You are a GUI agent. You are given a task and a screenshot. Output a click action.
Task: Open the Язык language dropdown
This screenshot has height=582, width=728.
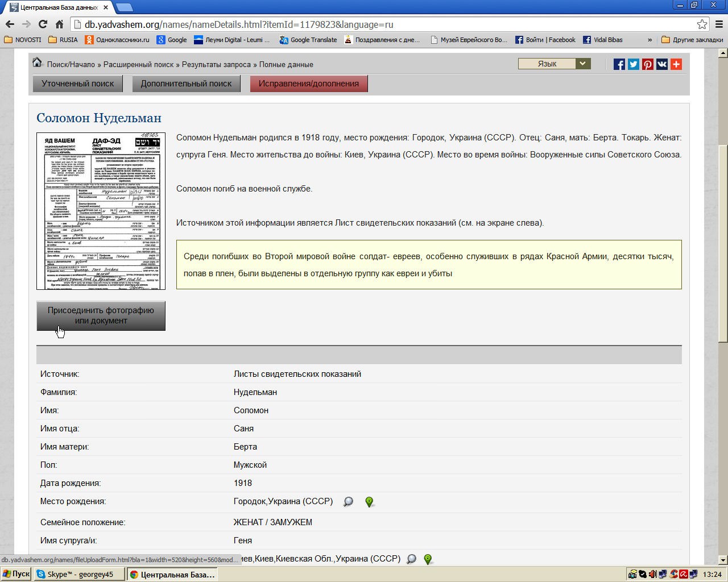[554, 64]
